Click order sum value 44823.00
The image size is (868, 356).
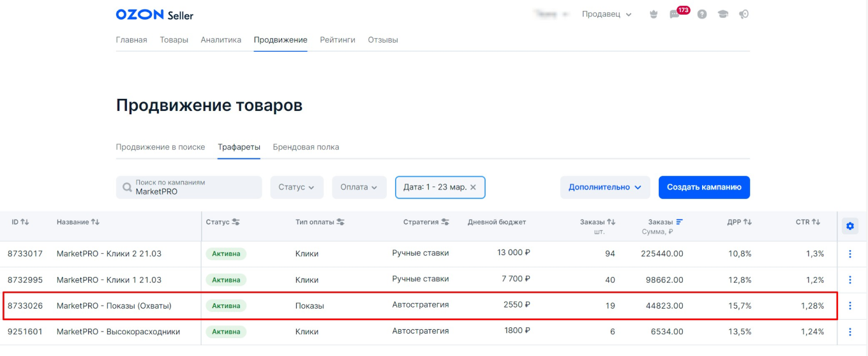coord(664,306)
